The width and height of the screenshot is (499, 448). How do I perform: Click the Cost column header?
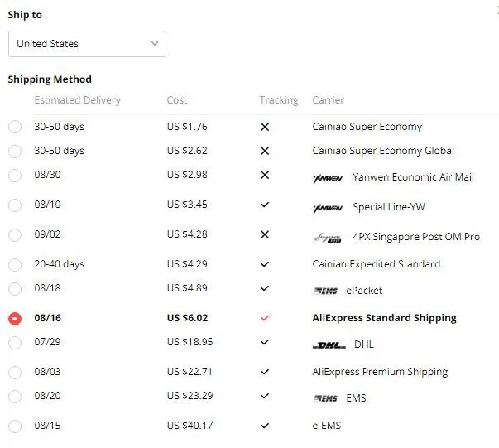click(177, 100)
